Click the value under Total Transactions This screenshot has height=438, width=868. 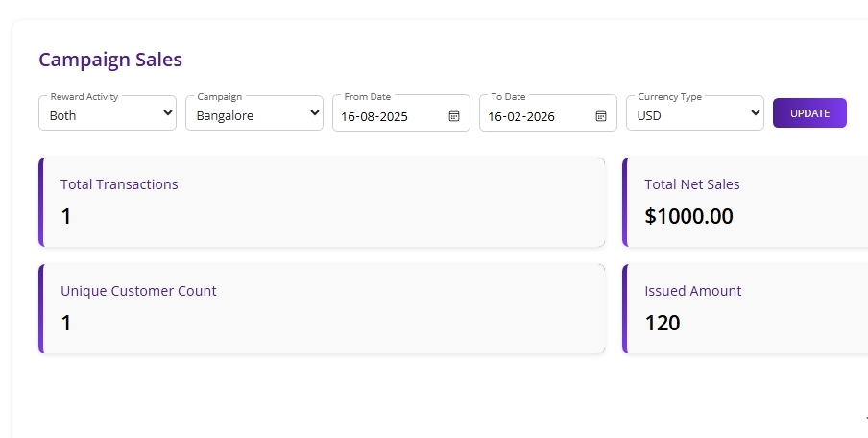pos(66,216)
